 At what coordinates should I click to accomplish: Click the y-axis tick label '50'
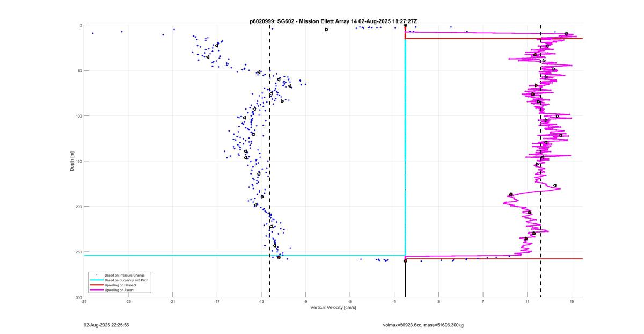pyautogui.click(x=79, y=70)
